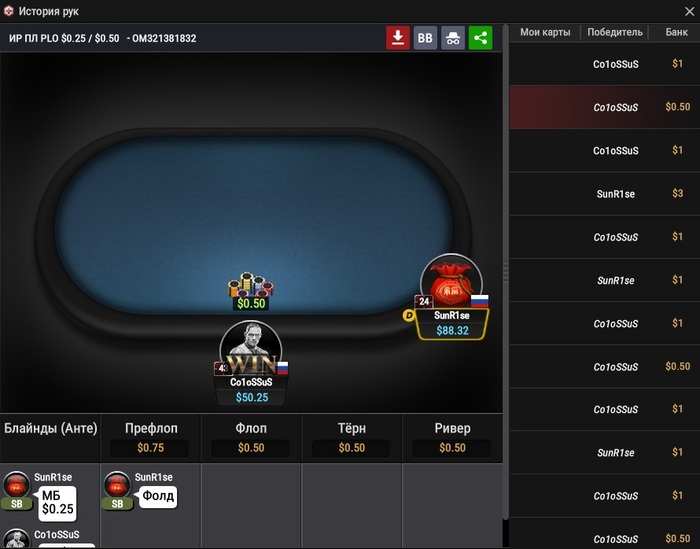Click the yellow dealer button marker
Screen dimensions: 700x549
[408, 316]
